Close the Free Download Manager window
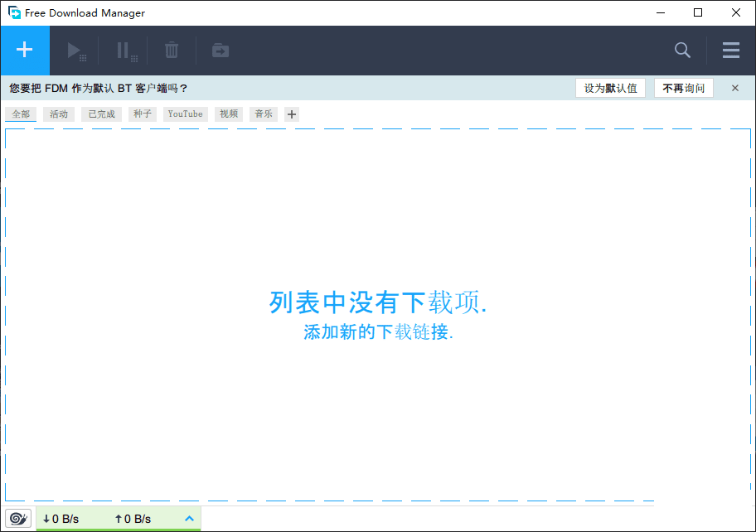 point(736,12)
